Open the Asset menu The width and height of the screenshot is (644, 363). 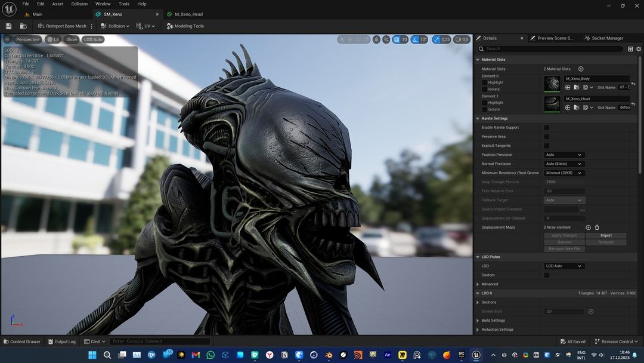click(x=57, y=4)
